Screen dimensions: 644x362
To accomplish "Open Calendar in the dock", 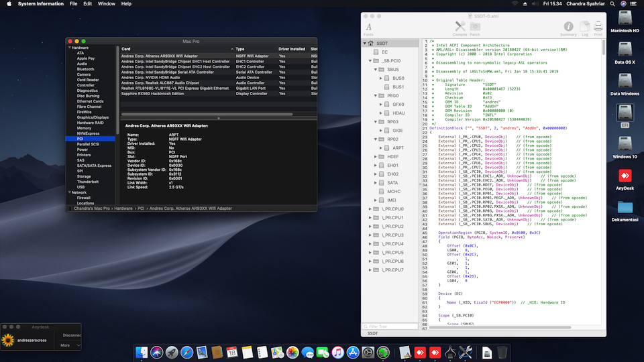I will click(232, 352).
